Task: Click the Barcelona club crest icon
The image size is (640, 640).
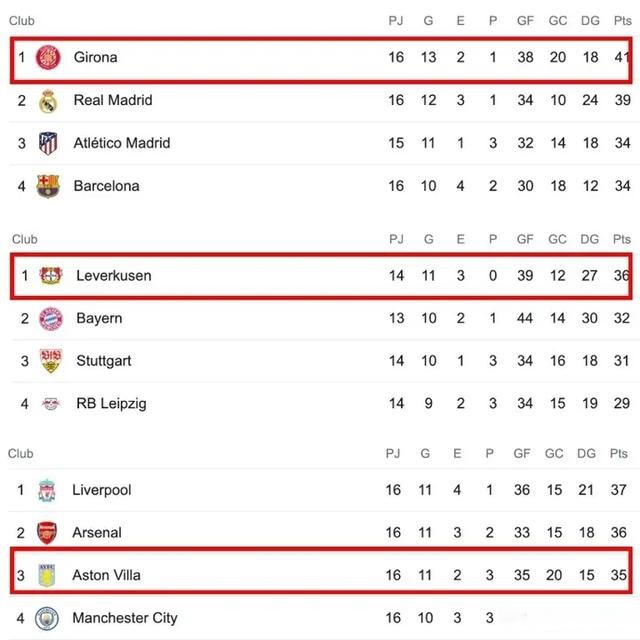Action: [48, 186]
